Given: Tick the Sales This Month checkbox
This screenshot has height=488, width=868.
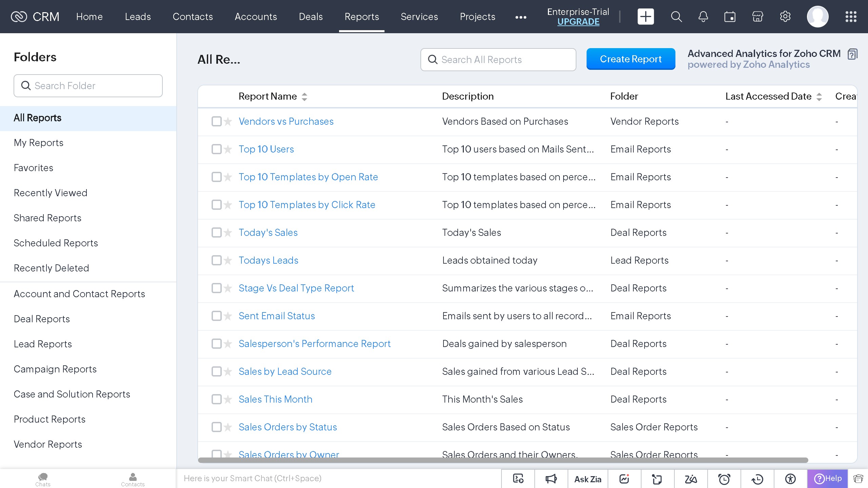Looking at the screenshot, I should 216,399.
